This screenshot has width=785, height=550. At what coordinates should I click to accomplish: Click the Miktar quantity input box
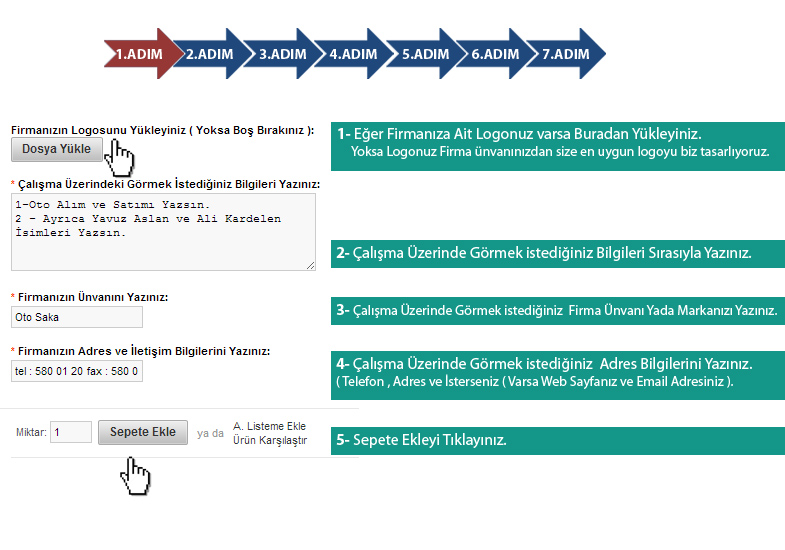[71, 433]
